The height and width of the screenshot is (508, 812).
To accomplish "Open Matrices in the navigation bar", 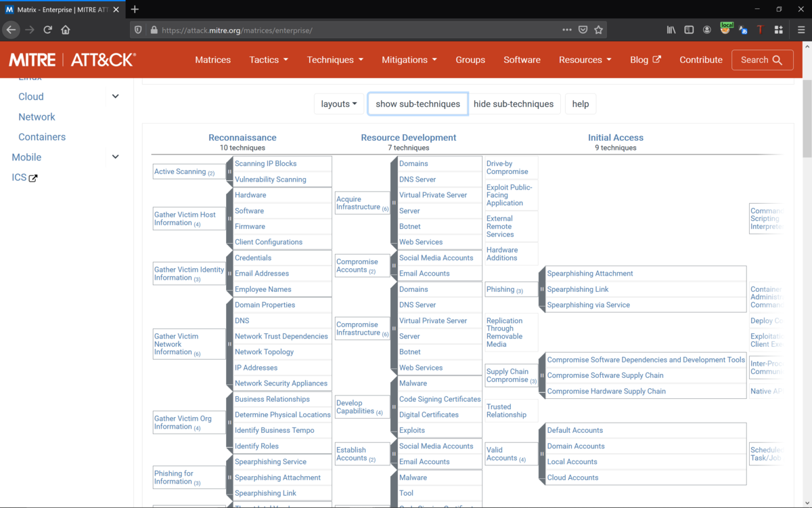I will pyautogui.click(x=213, y=60).
